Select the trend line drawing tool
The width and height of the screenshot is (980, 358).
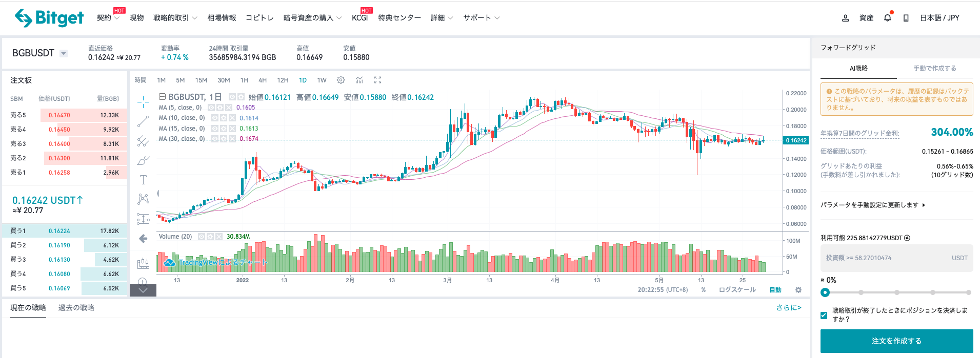coord(143,121)
